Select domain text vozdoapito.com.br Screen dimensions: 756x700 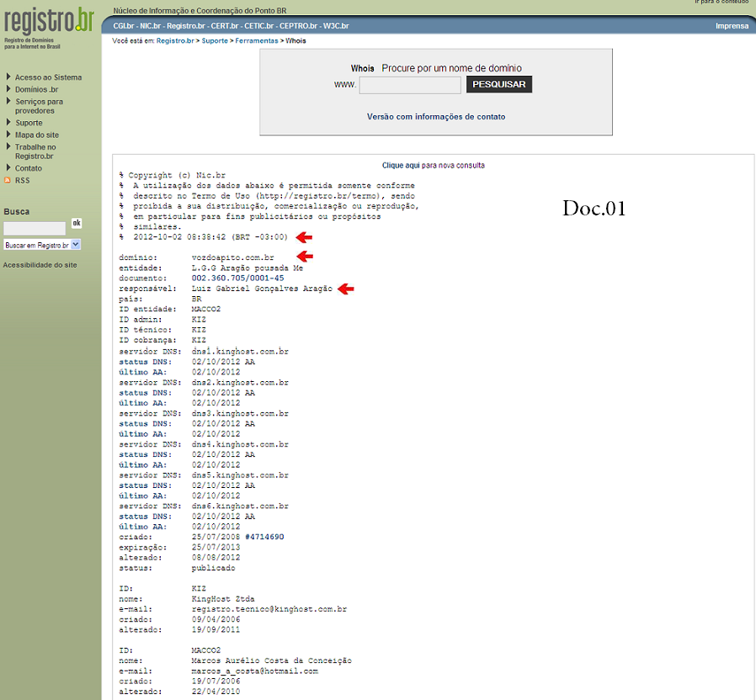(232, 257)
